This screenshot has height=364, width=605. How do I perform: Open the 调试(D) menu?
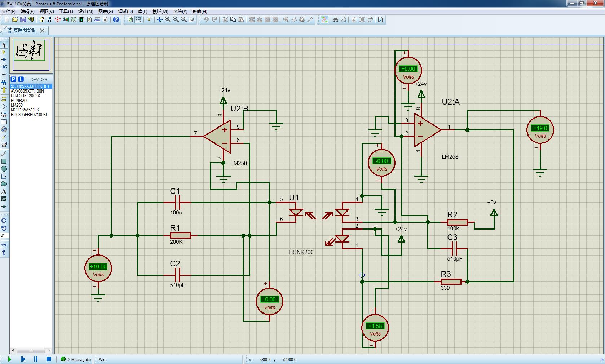(x=125, y=12)
